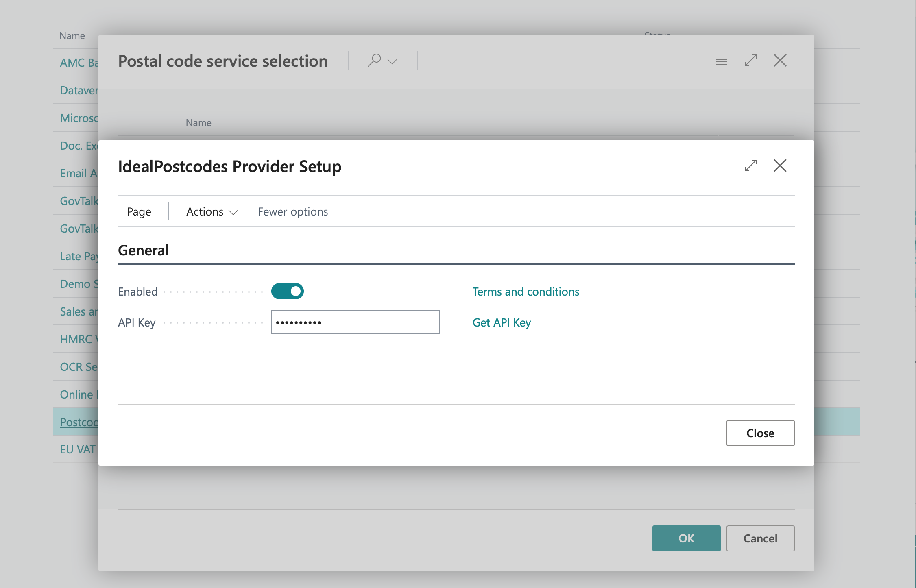Image resolution: width=916 pixels, height=588 pixels.
Task: Open the Page menu
Action: pyautogui.click(x=139, y=212)
